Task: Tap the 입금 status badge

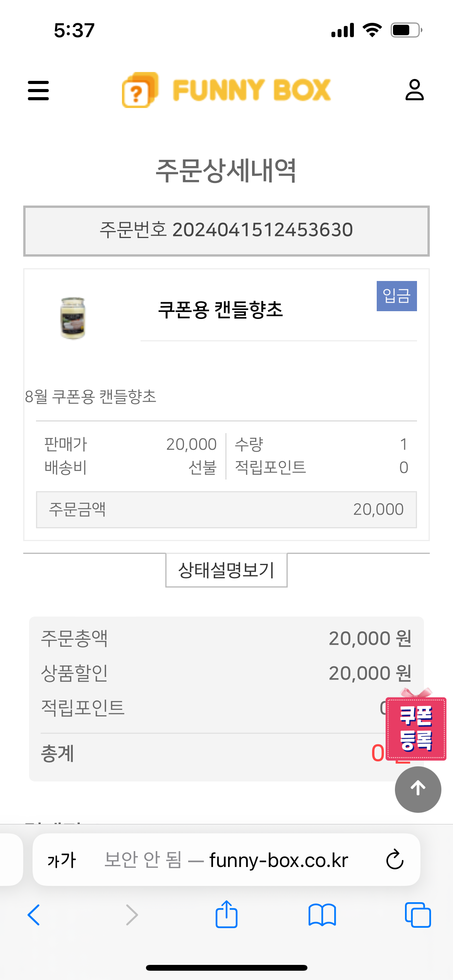Action: pyautogui.click(x=396, y=296)
